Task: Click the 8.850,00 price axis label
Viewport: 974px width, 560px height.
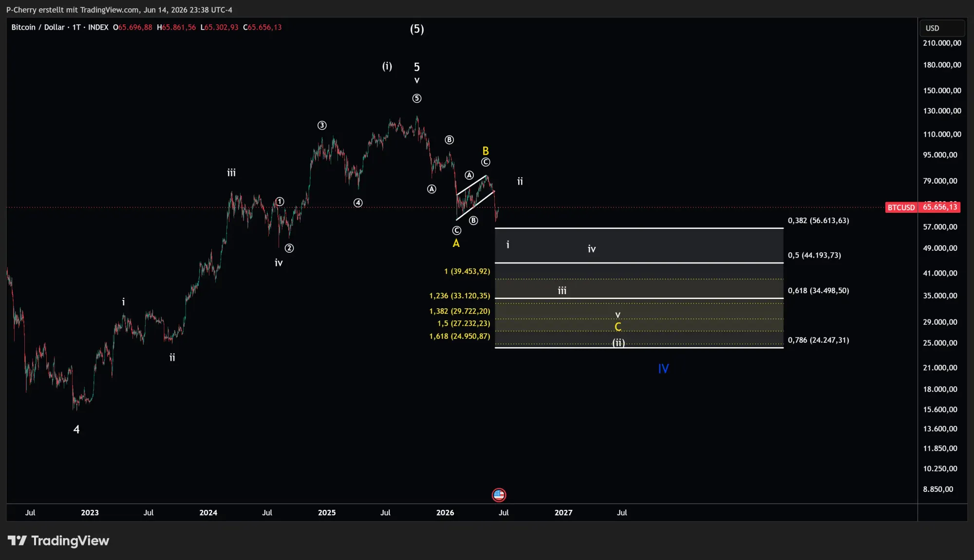Action: (x=938, y=489)
